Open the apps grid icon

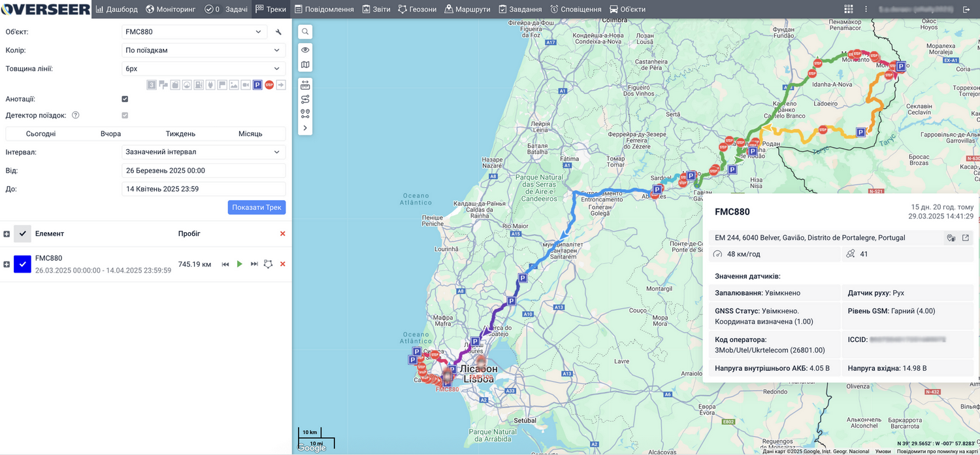849,9
